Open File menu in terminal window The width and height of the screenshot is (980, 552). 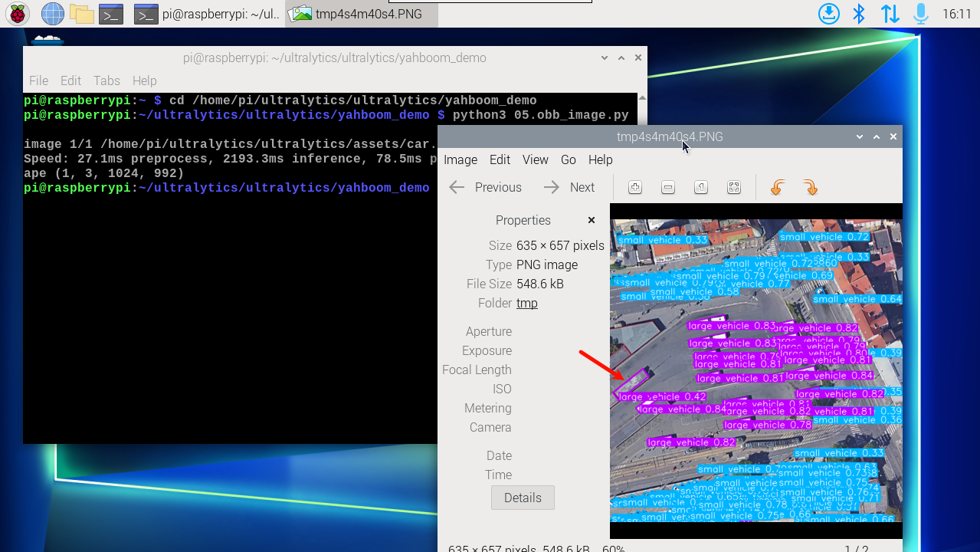[x=38, y=80]
